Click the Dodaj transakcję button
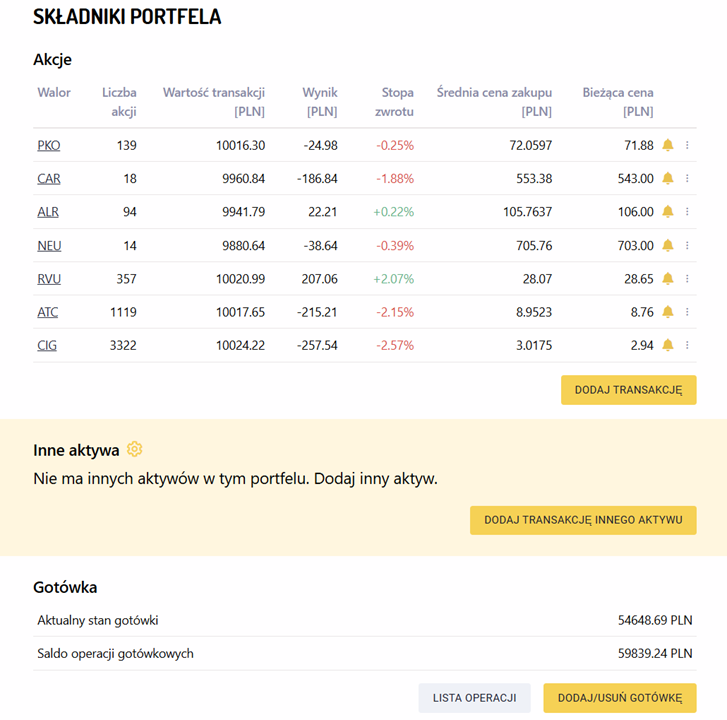Viewport: 727px width, 720px height. pos(628,390)
